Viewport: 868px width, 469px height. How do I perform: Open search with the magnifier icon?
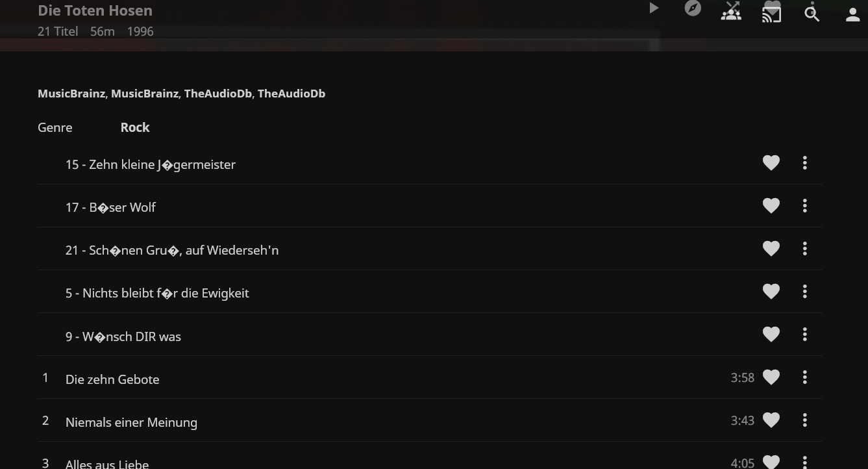(812, 14)
